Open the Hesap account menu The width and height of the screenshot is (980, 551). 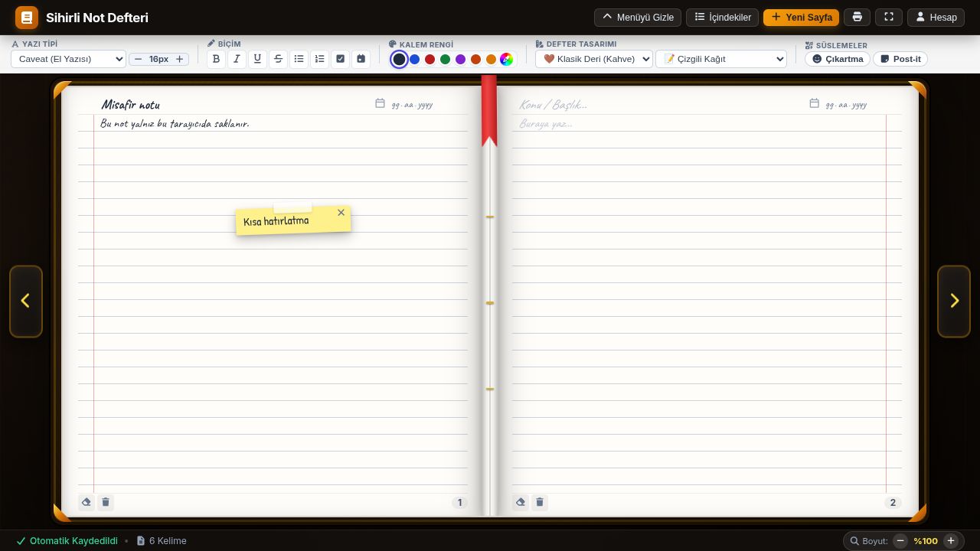click(x=936, y=17)
